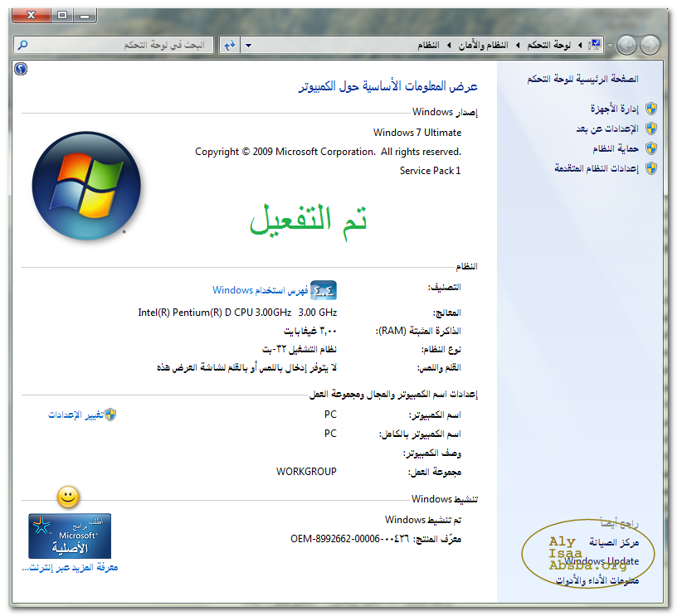This screenshot has height=616, width=677.
Task: Click the search magnifier icon
Action: (x=23, y=45)
